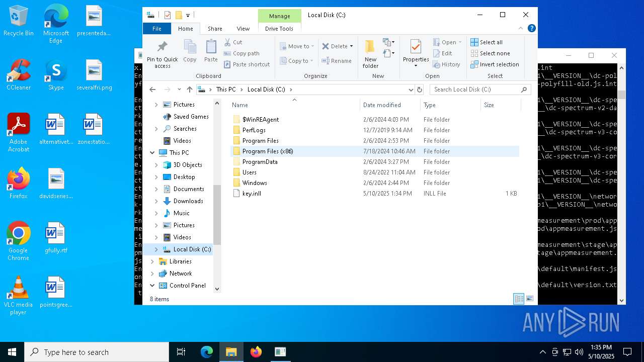Screen dimensions: 644x362
Task: Create a New folder from ribbon
Action: tap(370, 54)
